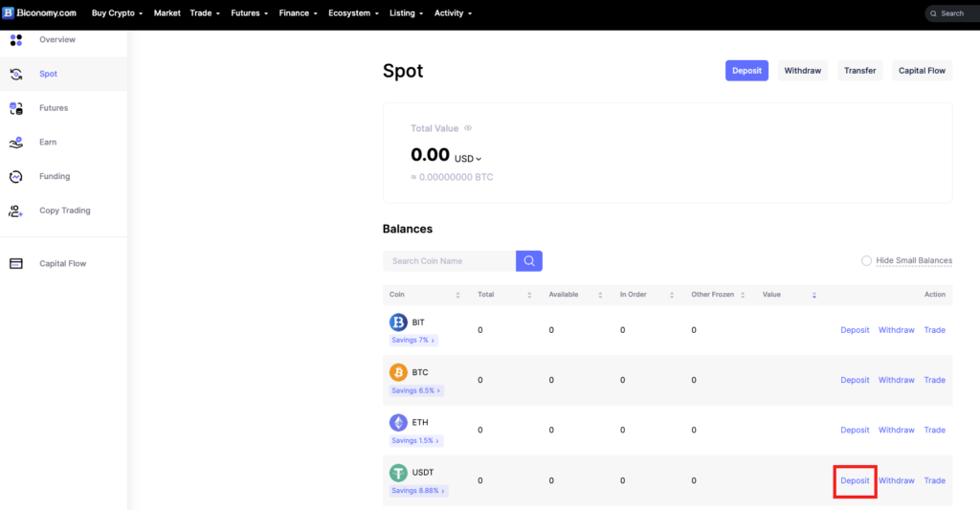
Task: Click the Biconomy.com logo
Action: click(x=38, y=12)
